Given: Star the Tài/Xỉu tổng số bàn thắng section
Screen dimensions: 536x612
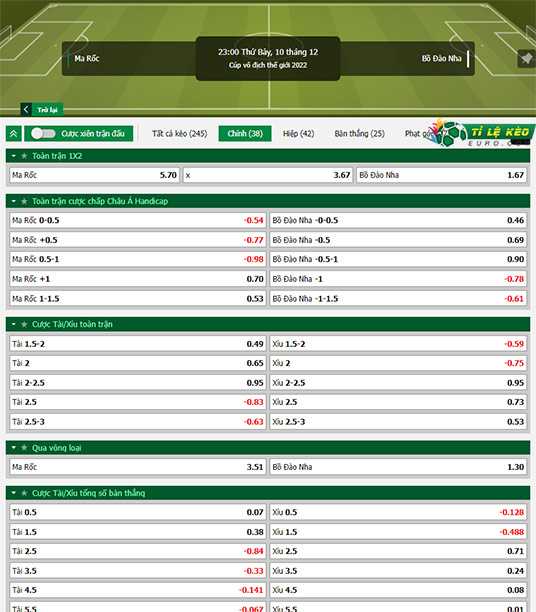Looking at the screenshot, I should (x=24, y=493).
